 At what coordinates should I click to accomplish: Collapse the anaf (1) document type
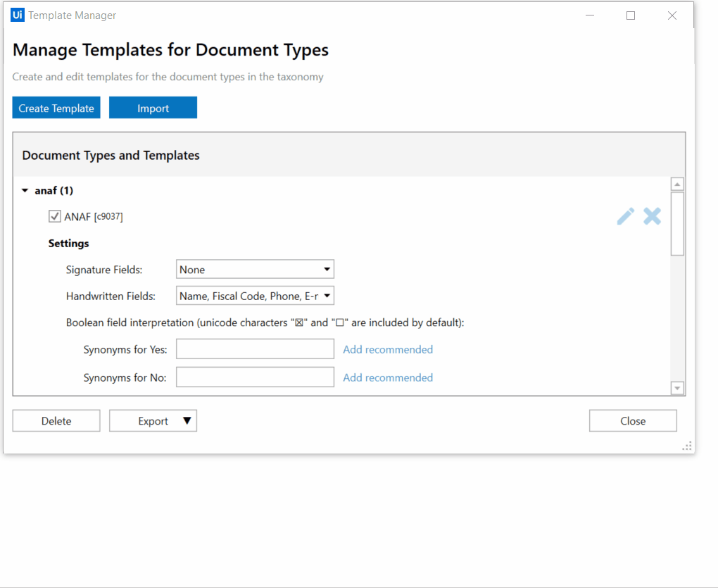pyautogui.click(x=25, y=191)
